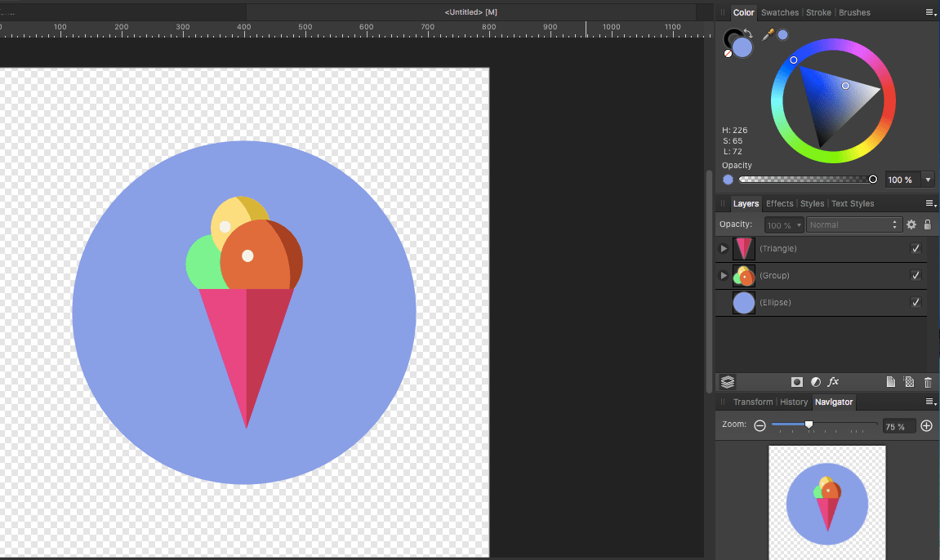The height and width of the screenshot is (560, 940).
Task: Toggle visibility of the Group layer
Action: click(x=915, y=276)
